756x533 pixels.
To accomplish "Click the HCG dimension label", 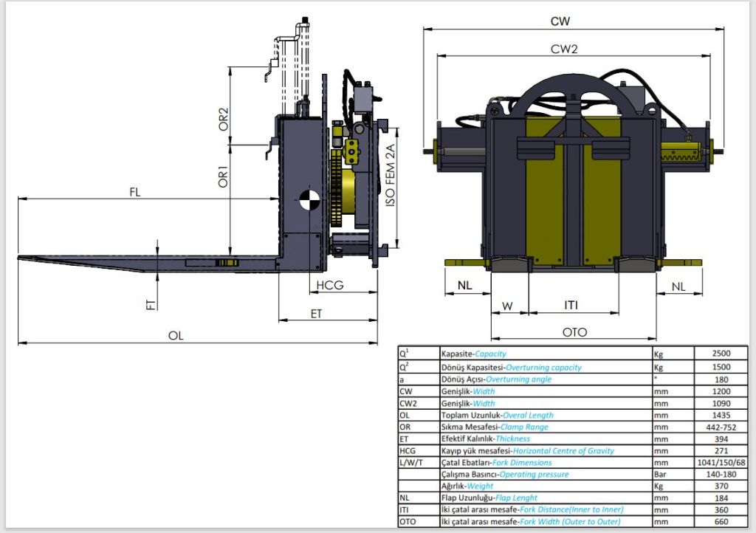I will click(x=329, y=286).
